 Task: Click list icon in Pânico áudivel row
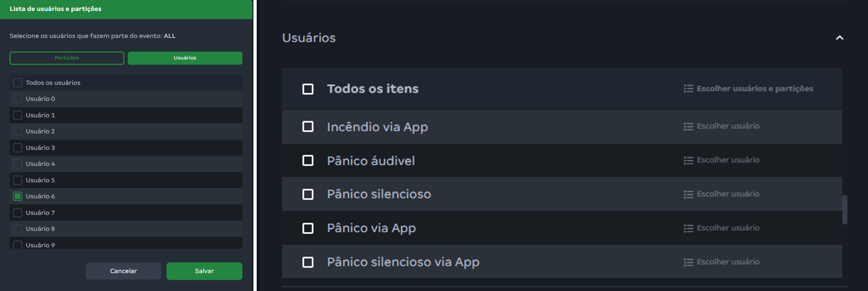pos(688,160)
